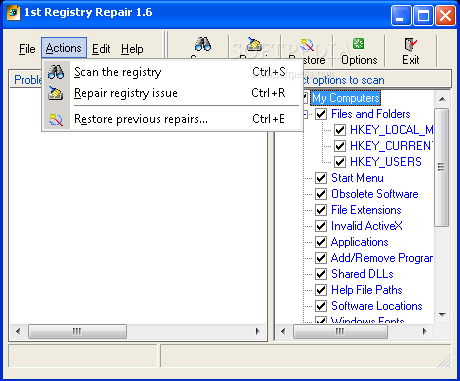Uncheck HKEY_CURRENT checkbox
This screenshot has height=381, width=460.
pyautogui.click(x=340, y=146)
